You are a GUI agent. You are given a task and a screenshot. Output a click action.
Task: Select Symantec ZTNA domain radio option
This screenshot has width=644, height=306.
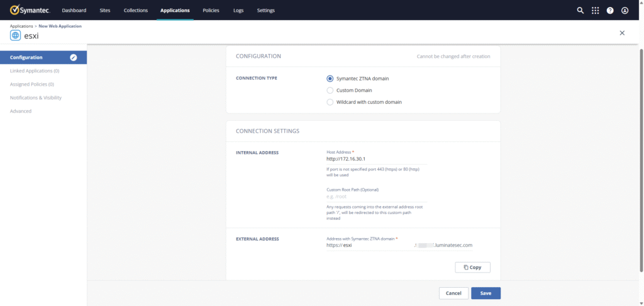tap(330, 79)
